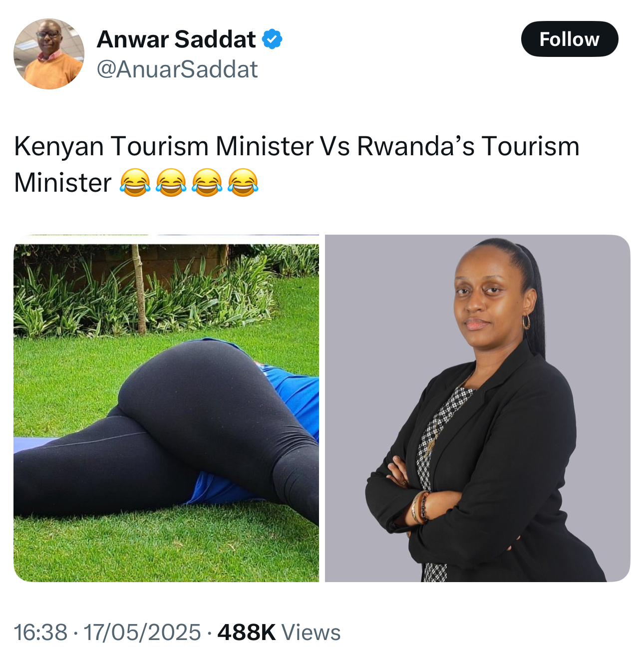
Task: Click the 17/05/2025 post date
Action: [x=142, y=632]
